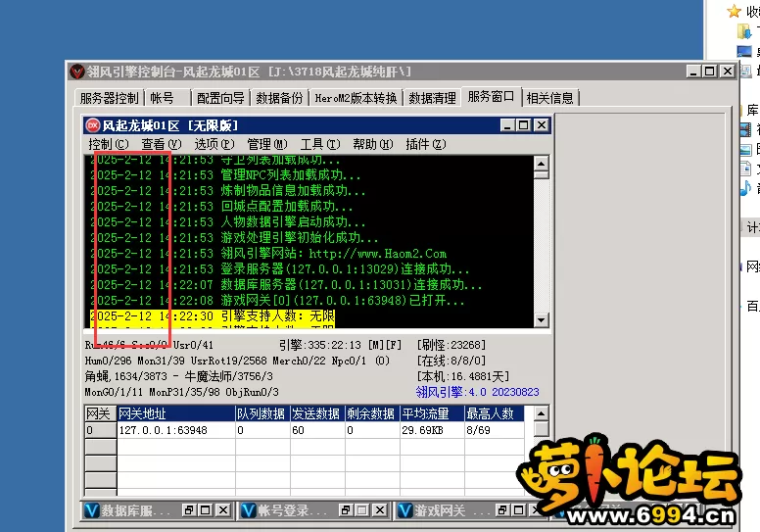
Task: Close the 数据库服 minimized window
Action: coord(223,510)
